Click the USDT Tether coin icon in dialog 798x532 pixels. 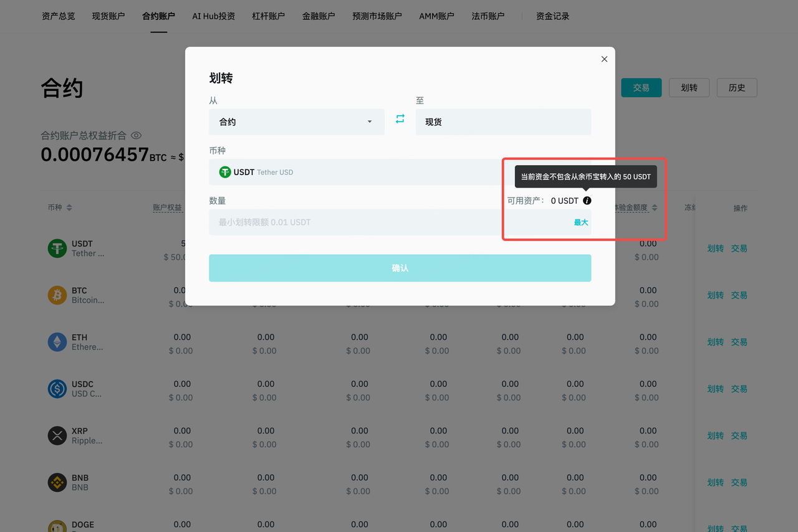pyautogui.click(x=225, y=172)
